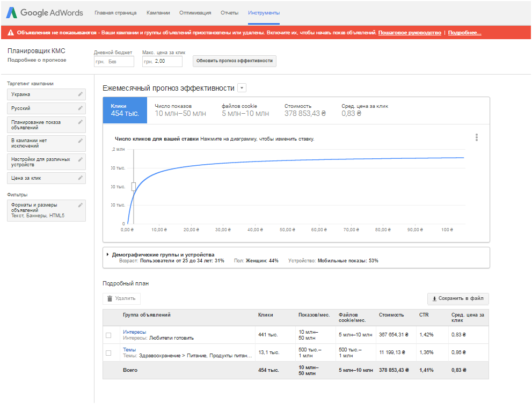Open the Главная страница tab
This screenshot has height=404, width=532.
click(116, 13)
